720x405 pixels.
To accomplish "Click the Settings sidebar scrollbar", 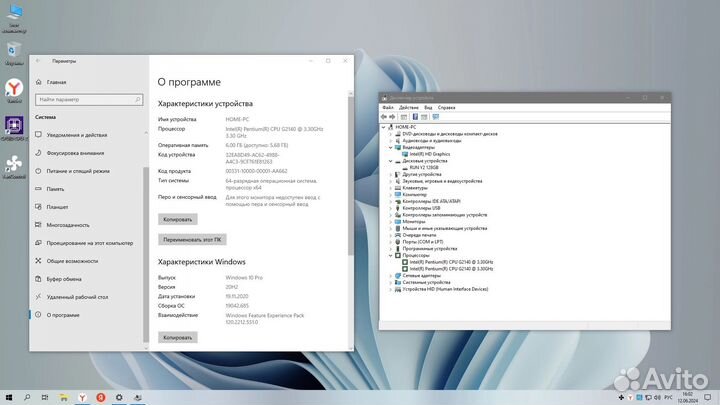I will (x=146, y=255).
